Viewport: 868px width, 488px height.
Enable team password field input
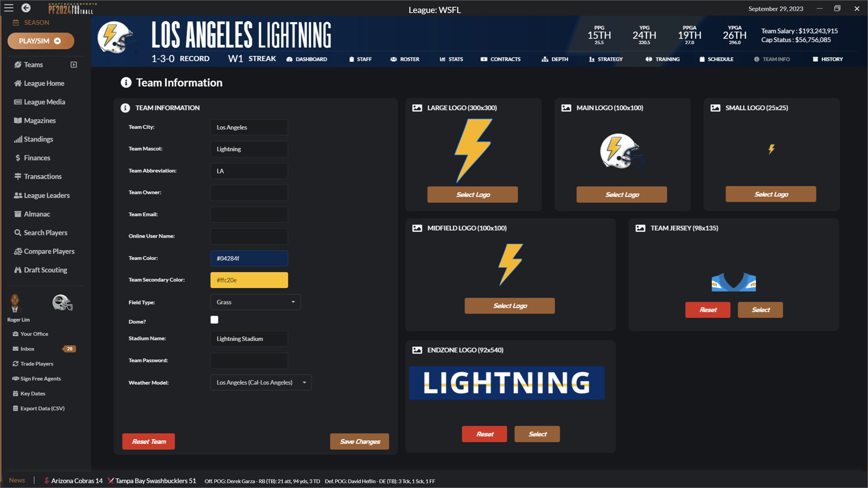pos(250,360)
